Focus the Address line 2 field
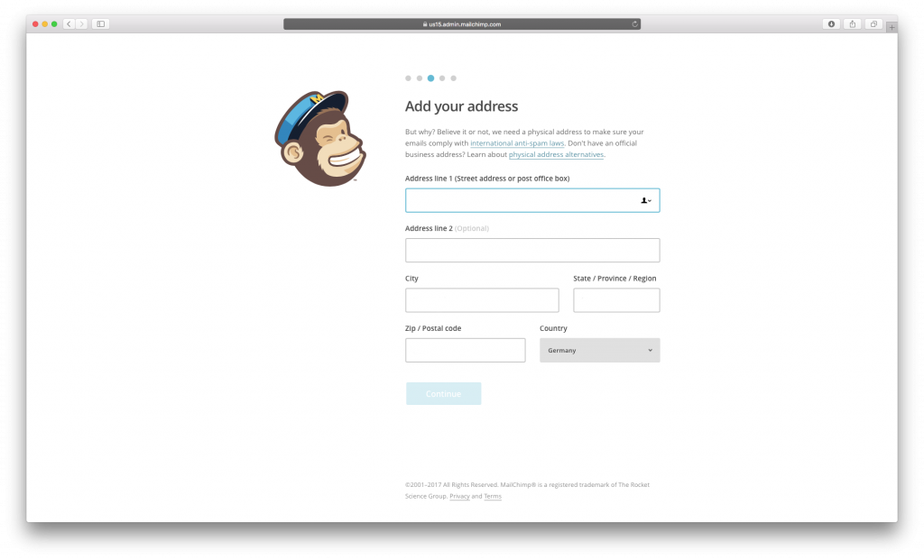Image resolution: width=924 pixels, height=560 pixels. click(532, 251)
